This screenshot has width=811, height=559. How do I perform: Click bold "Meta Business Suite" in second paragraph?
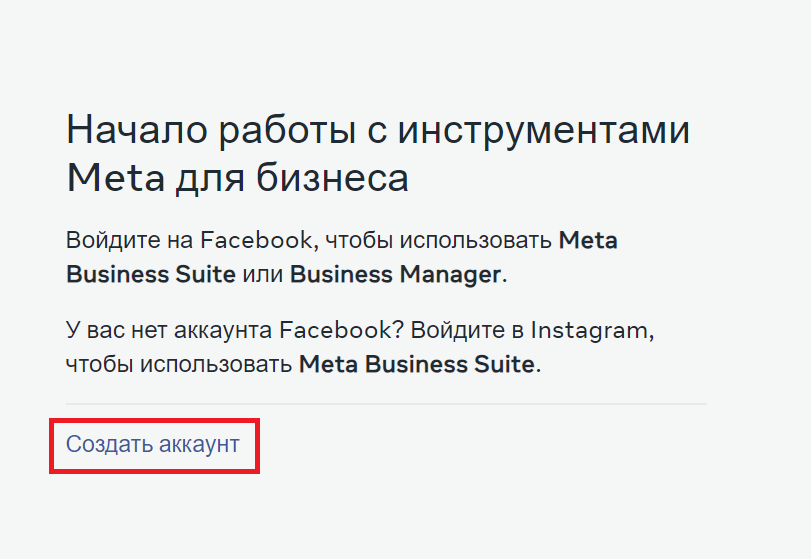(416, 363)
